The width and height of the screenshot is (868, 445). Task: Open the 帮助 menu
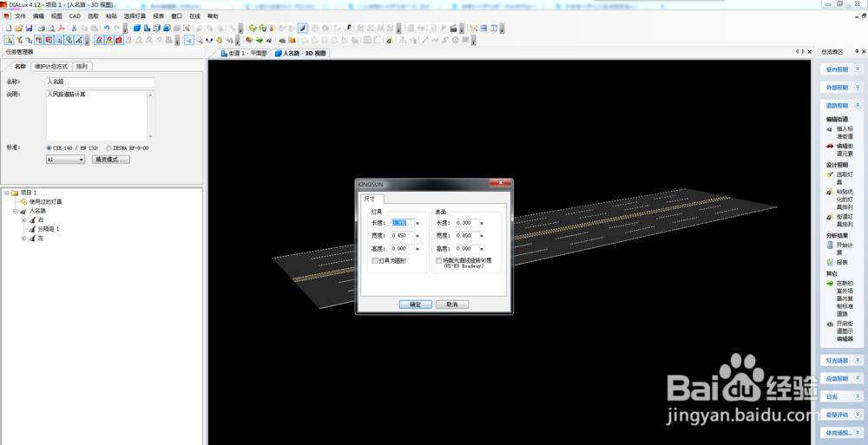click(x=213, y=16)
